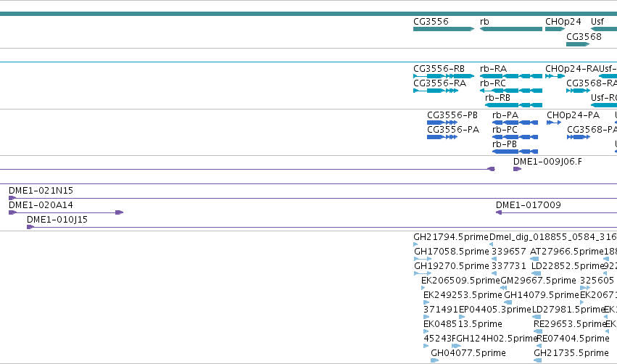This screenshot has width=617, height=364.
Task: Click protein feature rb-PB
Action: (515, 152)
